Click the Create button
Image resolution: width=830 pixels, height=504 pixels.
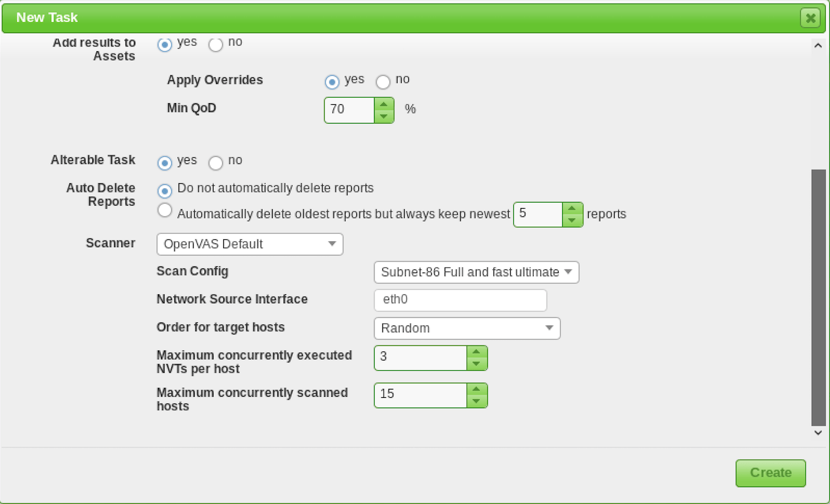coord(770,473)
